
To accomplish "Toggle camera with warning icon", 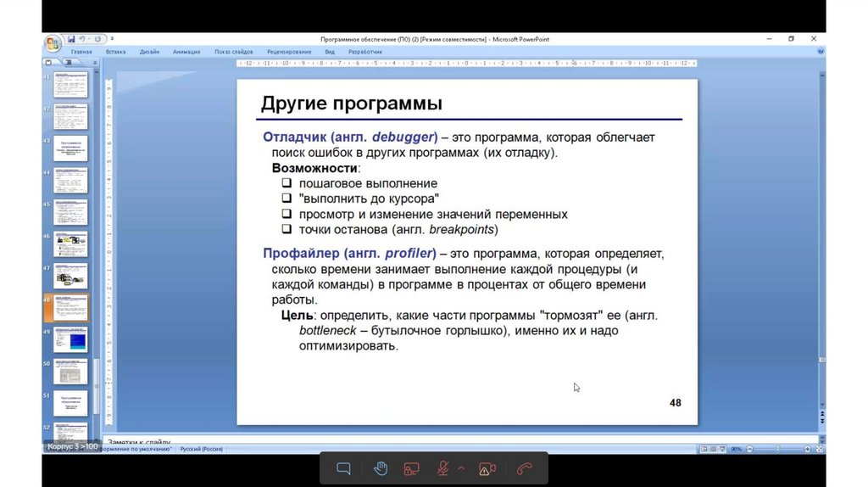I will 487,469.
